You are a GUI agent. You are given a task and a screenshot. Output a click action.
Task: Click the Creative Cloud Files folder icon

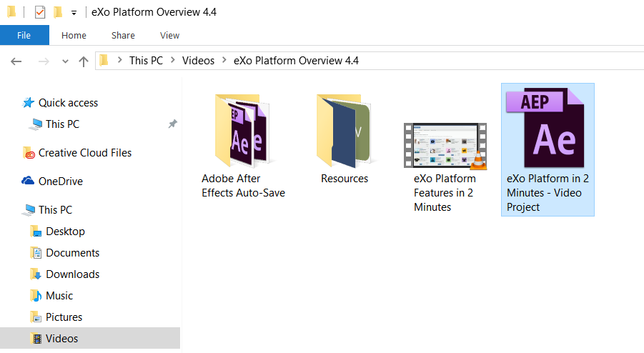29,153
